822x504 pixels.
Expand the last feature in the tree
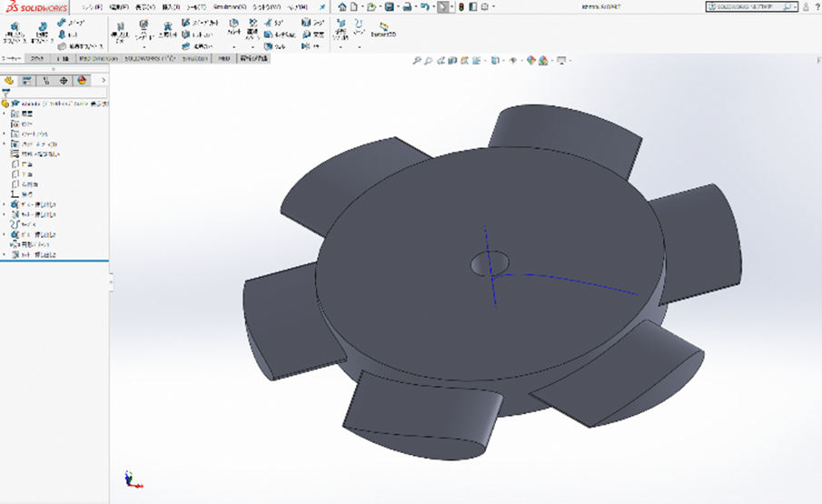[x=5, y=255]
